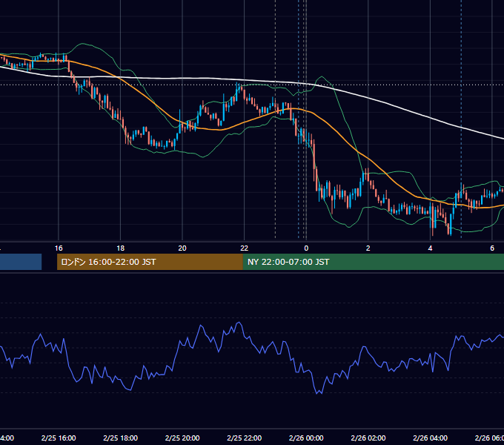Click the 20 hour label on upper axis
This screenshot has height=445, width=504.
click(182, 248)
